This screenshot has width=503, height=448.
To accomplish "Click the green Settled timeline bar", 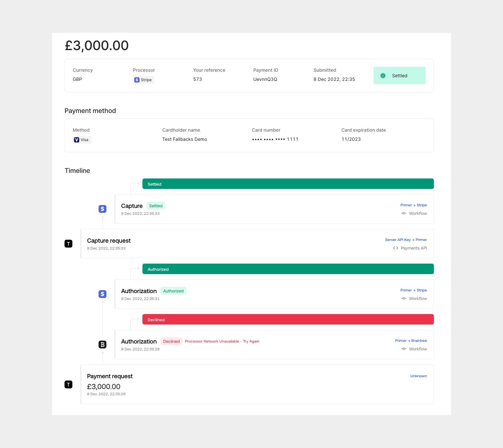I will [x=288, y=184].
